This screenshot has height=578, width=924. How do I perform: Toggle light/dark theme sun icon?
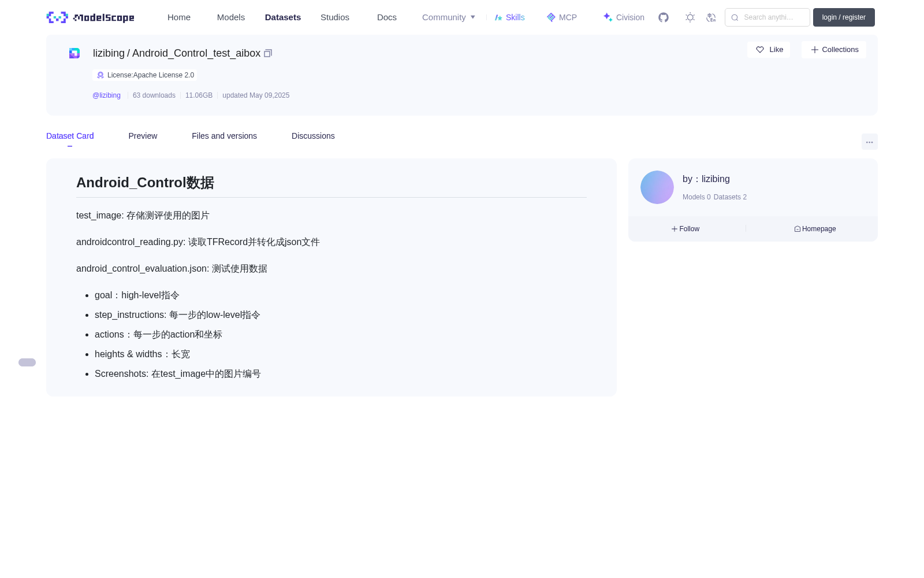coord(690,17)
